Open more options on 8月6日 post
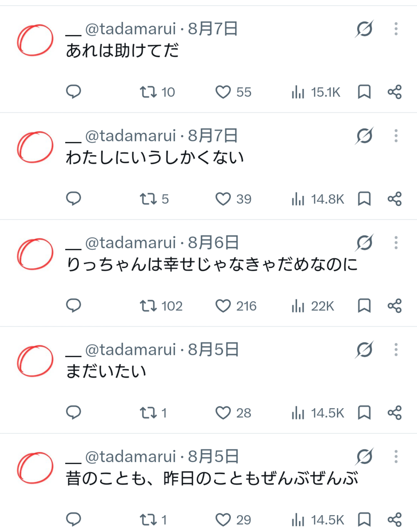Screen dimensions: 417x532 (x=396, y=242)
